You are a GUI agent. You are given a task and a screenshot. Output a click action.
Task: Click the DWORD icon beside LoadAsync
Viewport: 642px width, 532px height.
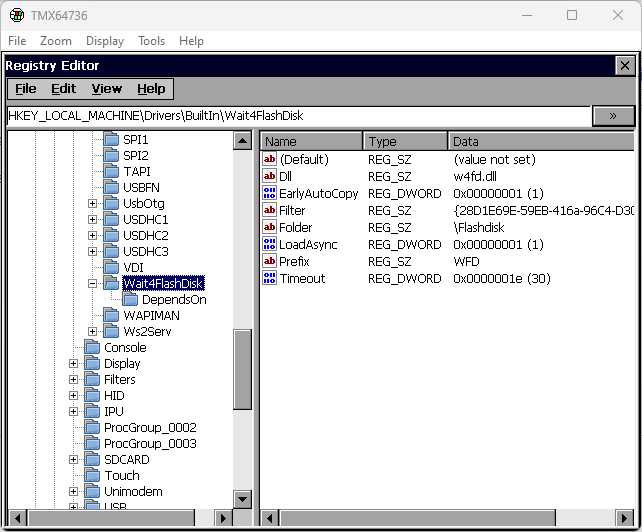(269, 244)
